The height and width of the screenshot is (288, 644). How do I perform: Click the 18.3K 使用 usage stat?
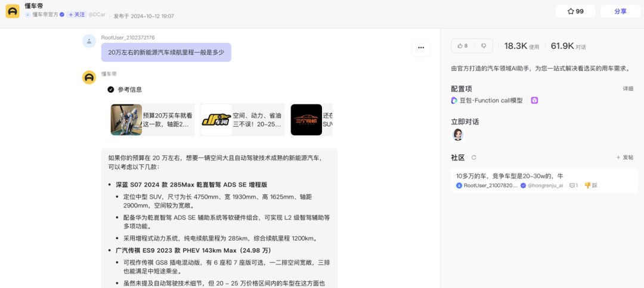tap(522, 46)
